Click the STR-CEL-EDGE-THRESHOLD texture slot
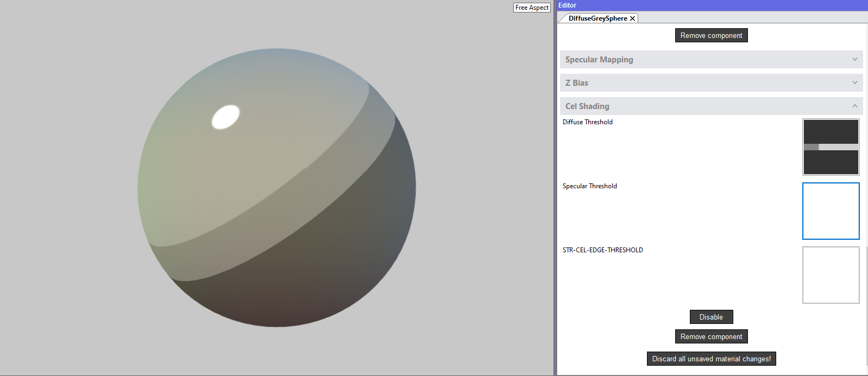Image resolution: width=868 pixels, height=376 pixels. [x=831, y=275]
